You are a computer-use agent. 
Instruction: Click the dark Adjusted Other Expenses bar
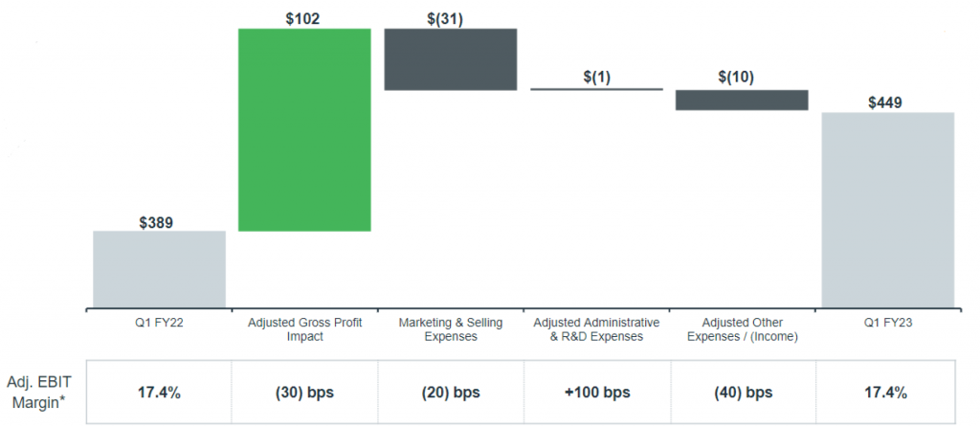tap(742, 100)
